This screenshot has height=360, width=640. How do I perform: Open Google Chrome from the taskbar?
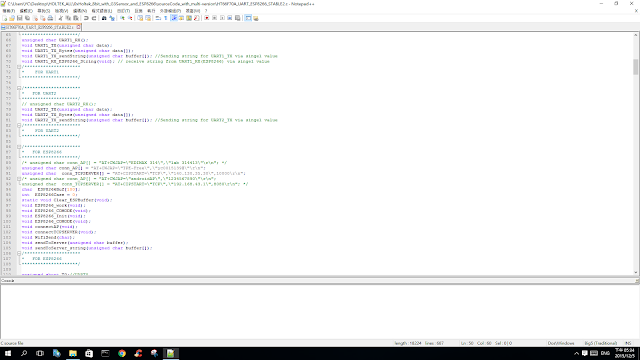coord(122,353)
